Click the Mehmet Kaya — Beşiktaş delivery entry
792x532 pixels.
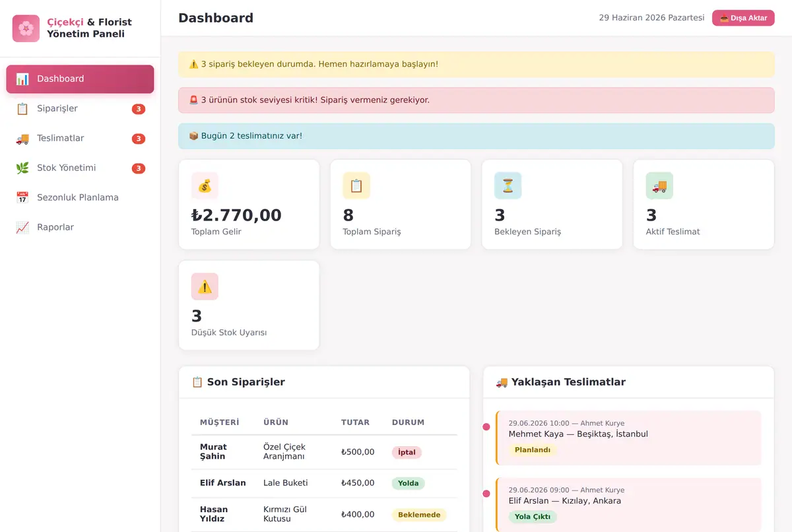[x=628, y=438]
